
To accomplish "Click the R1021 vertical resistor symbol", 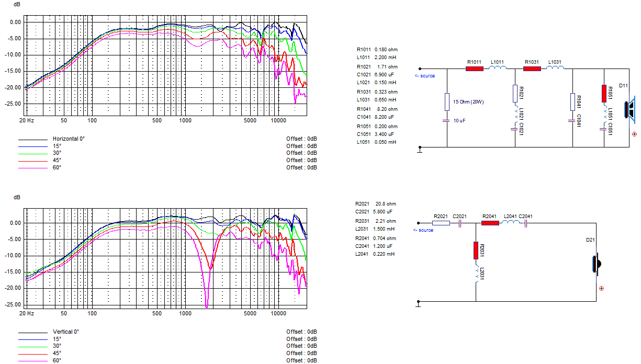I will click(x=515, y=94).
